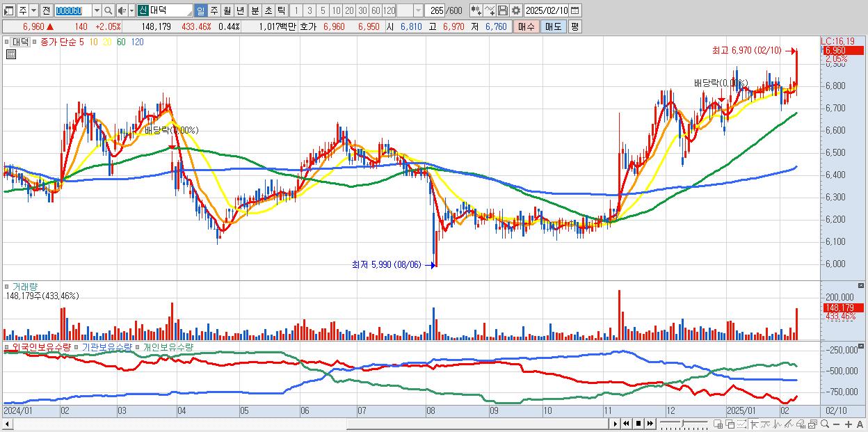Click the zoom magnifier icon at bottom right

pos(825,424)
